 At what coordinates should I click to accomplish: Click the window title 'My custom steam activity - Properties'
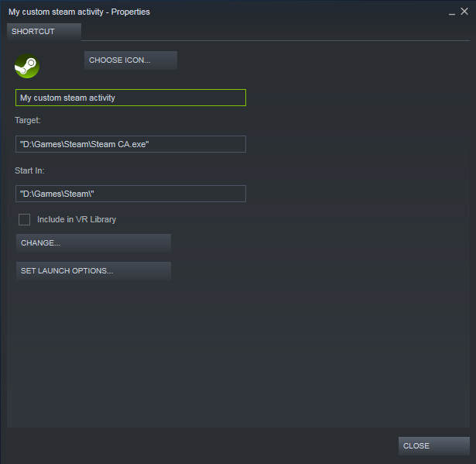(x=79, y=12)
